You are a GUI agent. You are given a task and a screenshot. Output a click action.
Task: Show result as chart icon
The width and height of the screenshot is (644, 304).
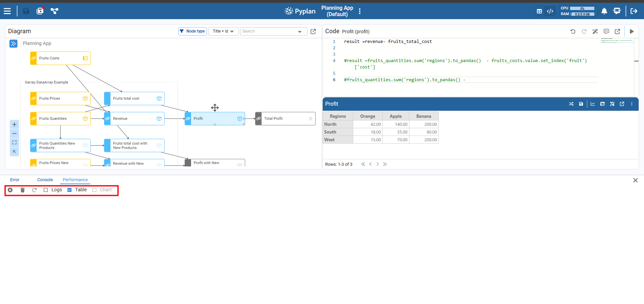[x=593, y=104]
